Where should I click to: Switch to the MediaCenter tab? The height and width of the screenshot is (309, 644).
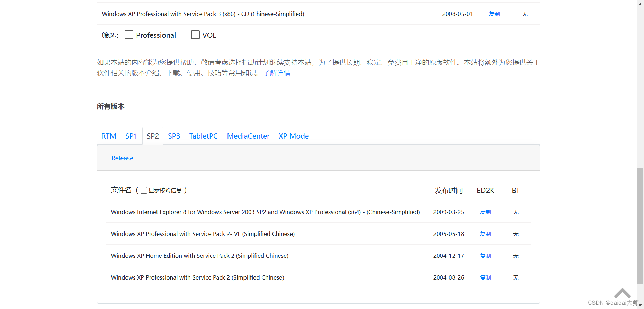click(248, 136)
